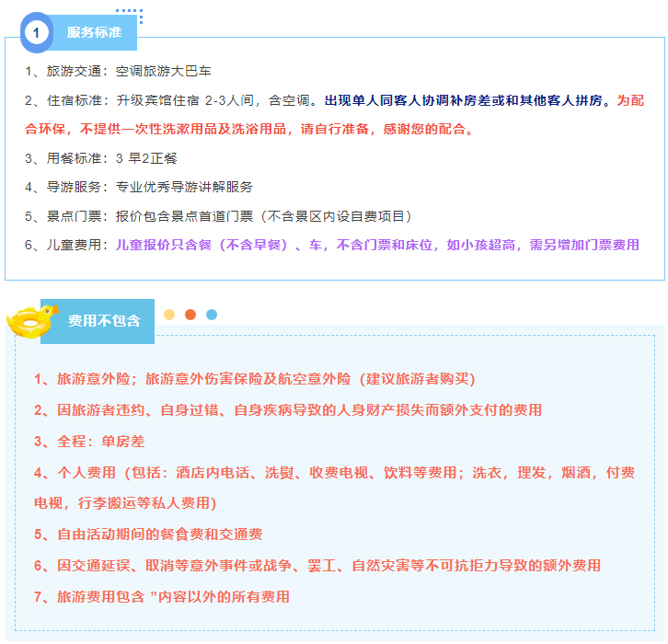
Task: Click the orange dot beside 费用不包含
Action: [190, 315]
